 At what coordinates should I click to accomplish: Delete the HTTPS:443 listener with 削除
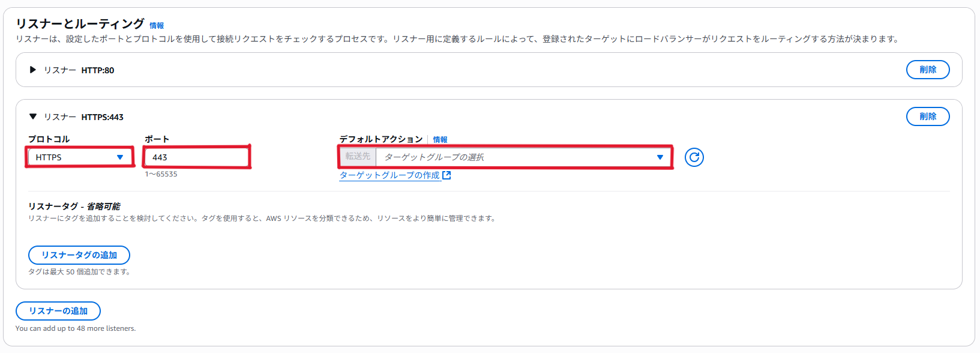[928, 116]
